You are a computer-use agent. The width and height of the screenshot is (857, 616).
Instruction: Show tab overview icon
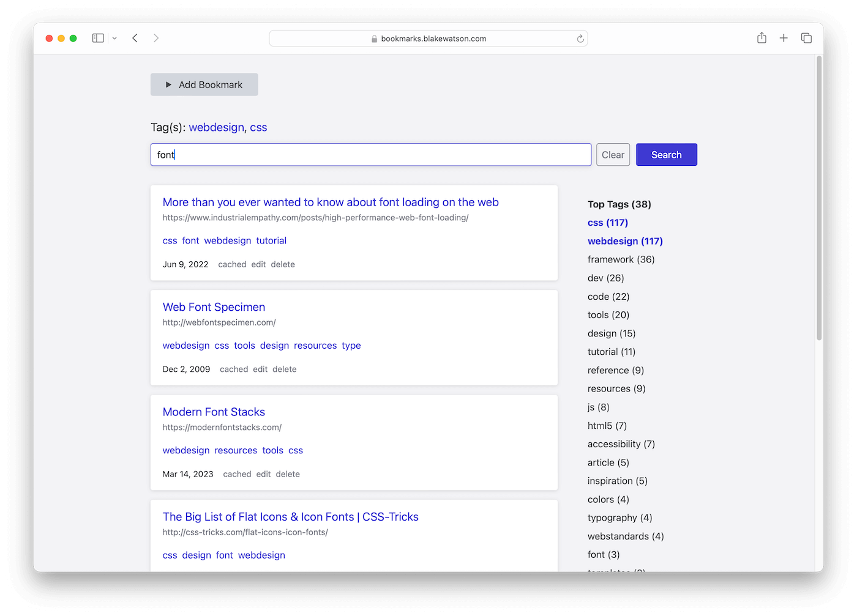tap(806, 38)
